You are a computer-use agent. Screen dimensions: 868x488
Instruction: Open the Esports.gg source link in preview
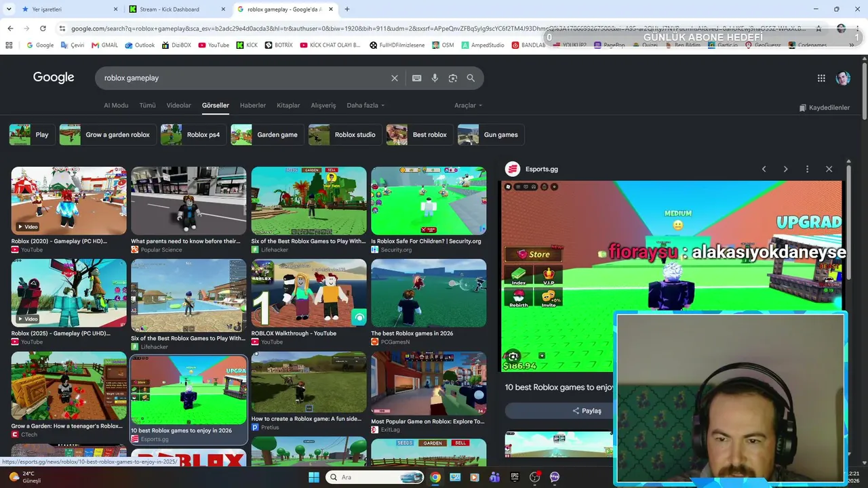532,169
